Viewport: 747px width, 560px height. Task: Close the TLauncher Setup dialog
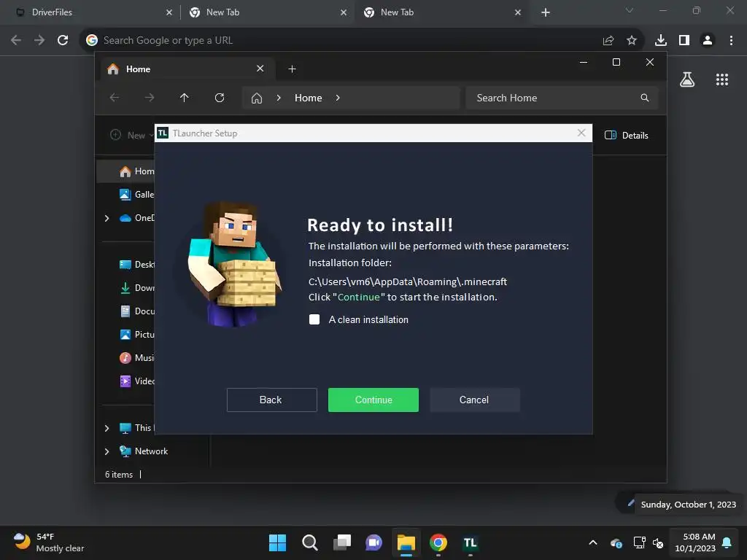tap(581, 133)
